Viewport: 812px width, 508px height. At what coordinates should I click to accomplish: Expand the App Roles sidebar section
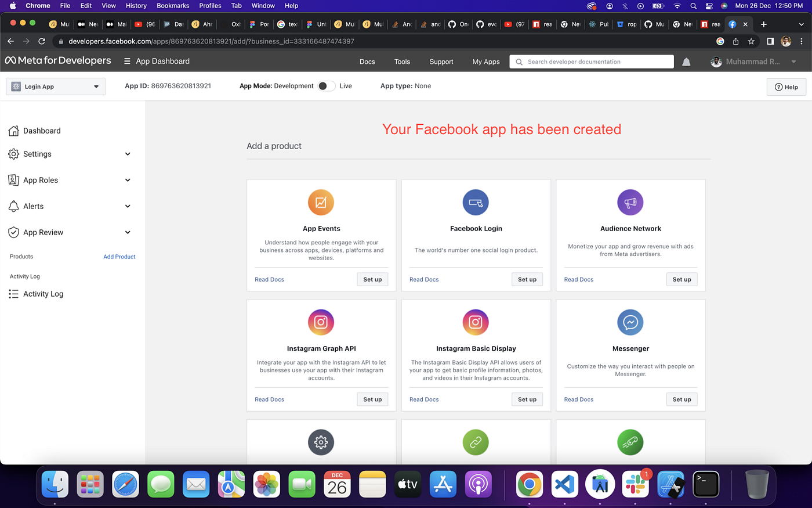coord(128,180)
